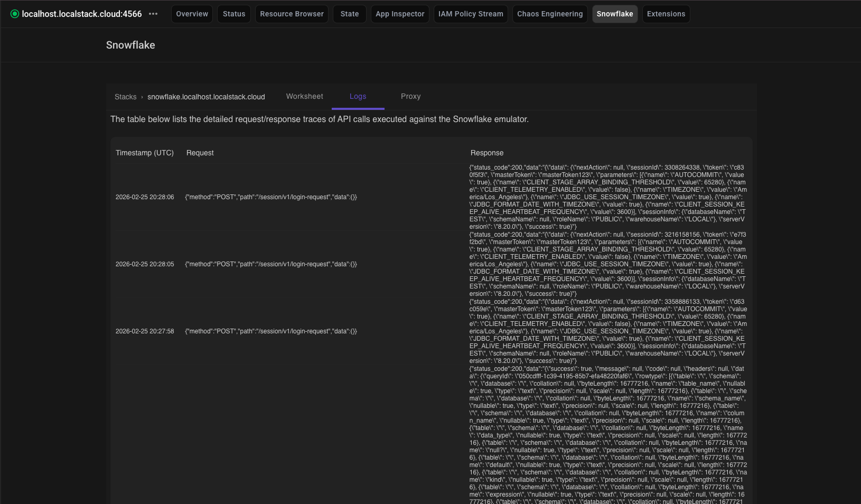Image resolution: width=861 pixels, height=504 pixels.
Task: Open the snowflake.localhost.localstack.cloud stack
Action: pos(206,97)
